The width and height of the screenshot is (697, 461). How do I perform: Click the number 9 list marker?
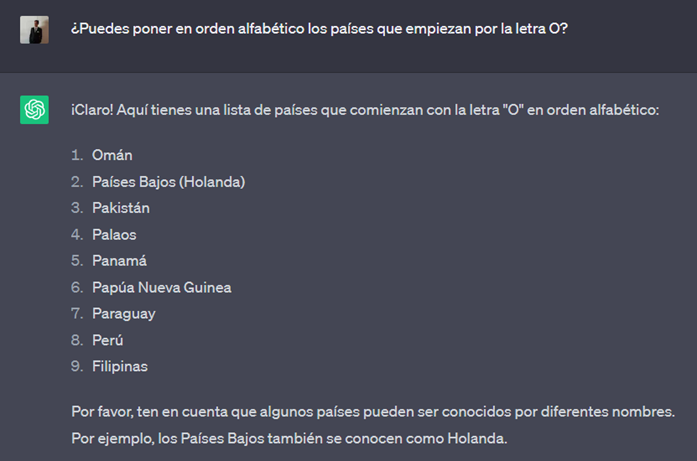(77, 367)
